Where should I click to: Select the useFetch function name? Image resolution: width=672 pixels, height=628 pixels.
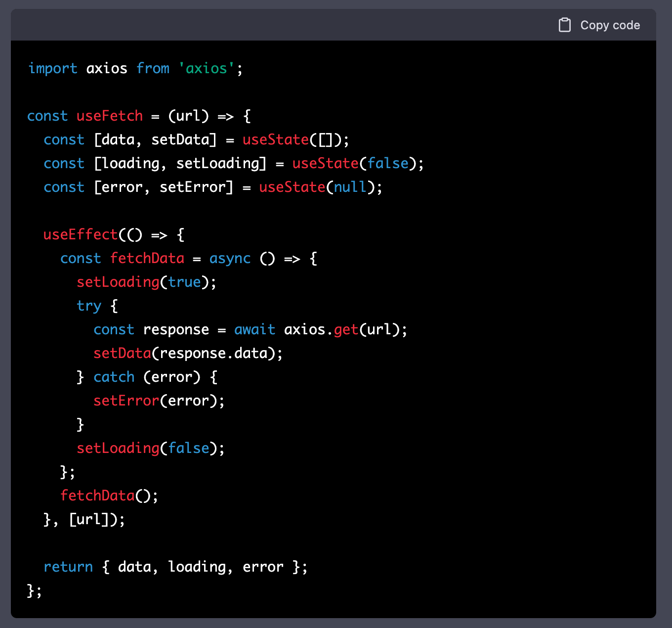(x=109, y=116)
